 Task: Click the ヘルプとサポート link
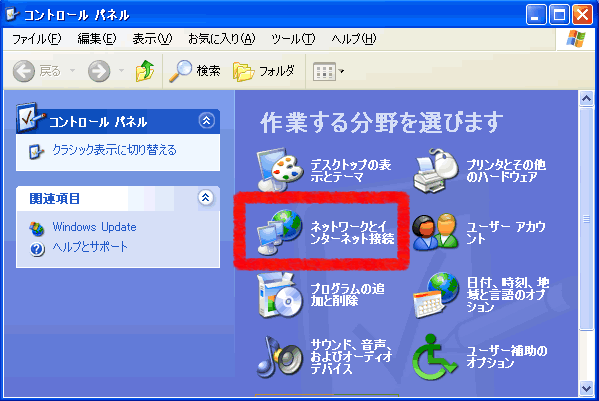coord(90,247)
